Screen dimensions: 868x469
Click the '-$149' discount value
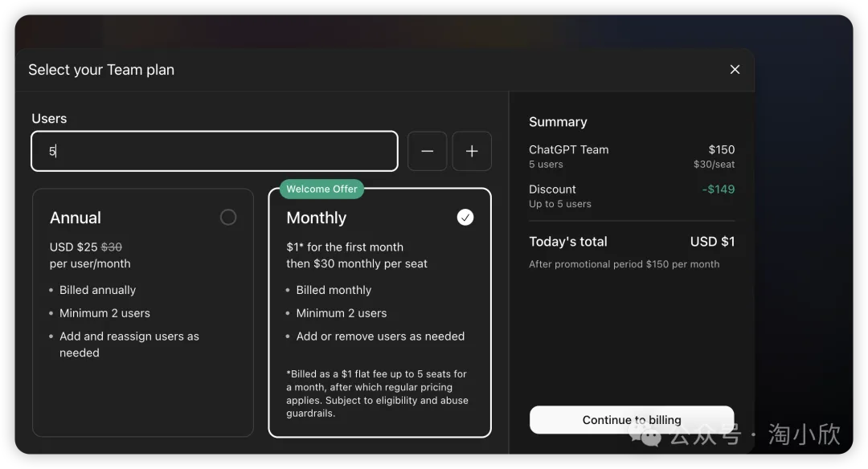pos(719,190)
